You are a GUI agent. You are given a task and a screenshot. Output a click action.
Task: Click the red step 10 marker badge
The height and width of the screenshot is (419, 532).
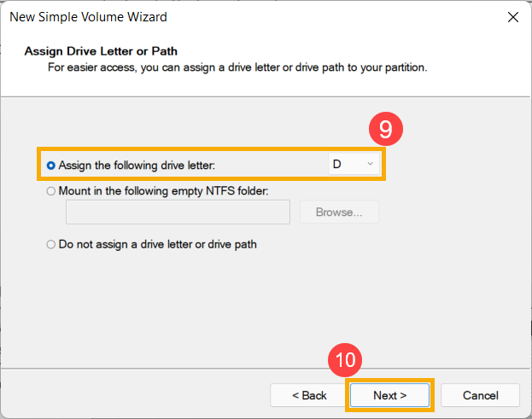(x=346, y=360)
